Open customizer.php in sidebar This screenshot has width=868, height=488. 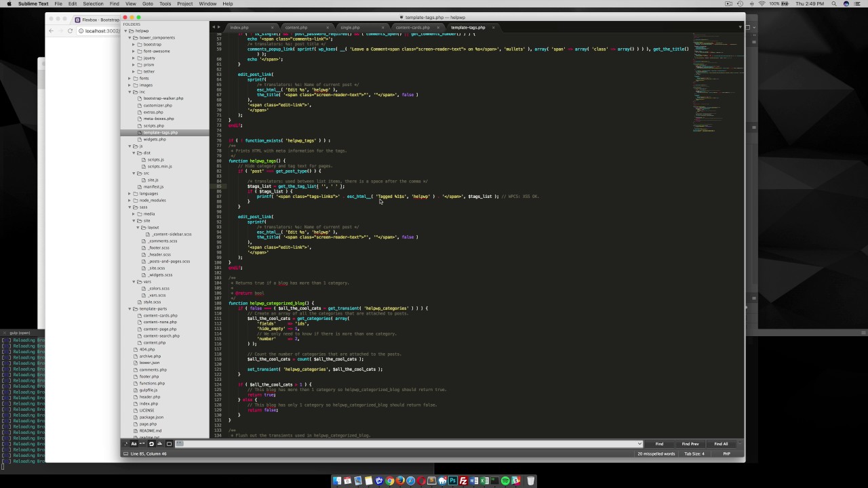(157, 106)
